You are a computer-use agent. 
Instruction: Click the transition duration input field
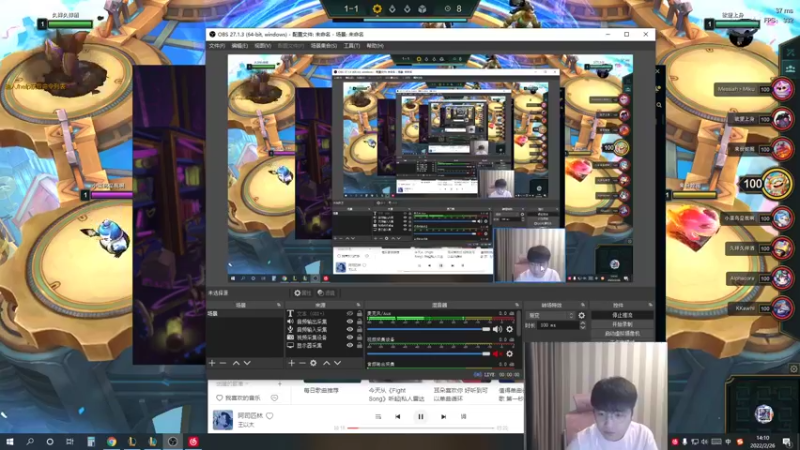pyautogui.click(x=558, y=325)
